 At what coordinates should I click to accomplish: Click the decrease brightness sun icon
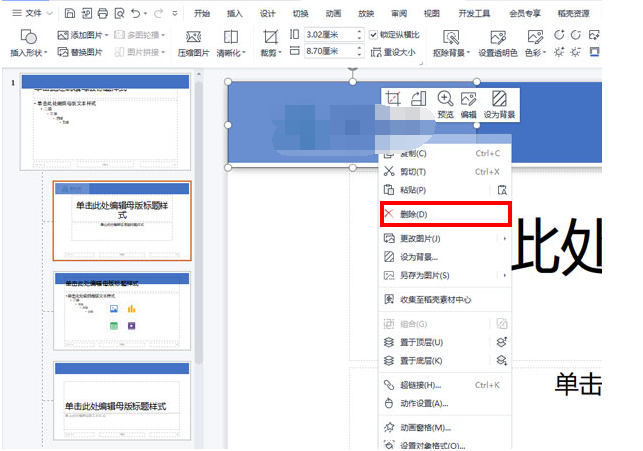[576, 52]
